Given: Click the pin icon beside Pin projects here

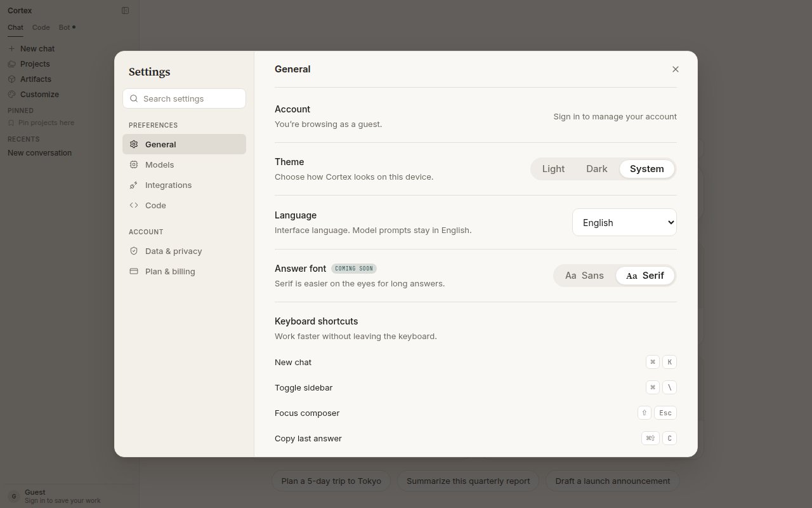Looking at the screenshot, I should coord(11,123).
